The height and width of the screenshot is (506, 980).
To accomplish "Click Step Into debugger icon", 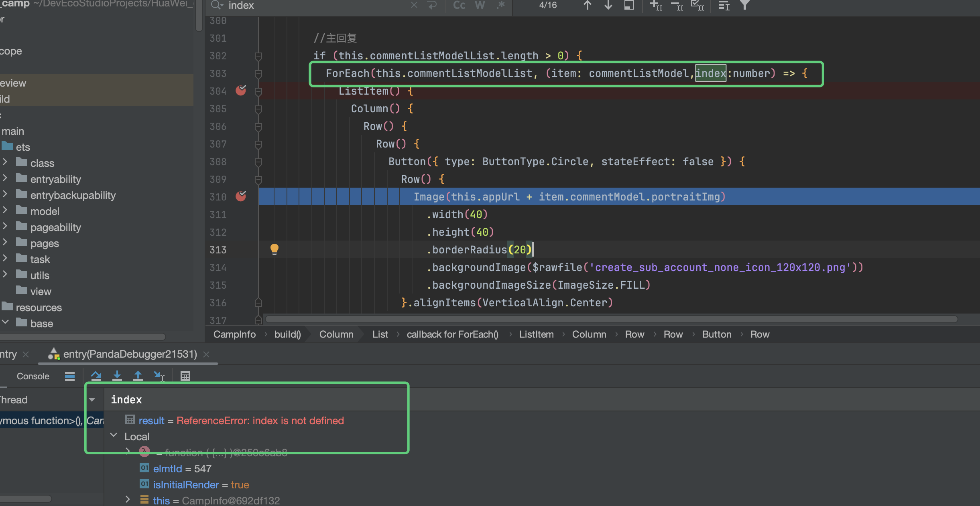I will (x=117, y=376).
